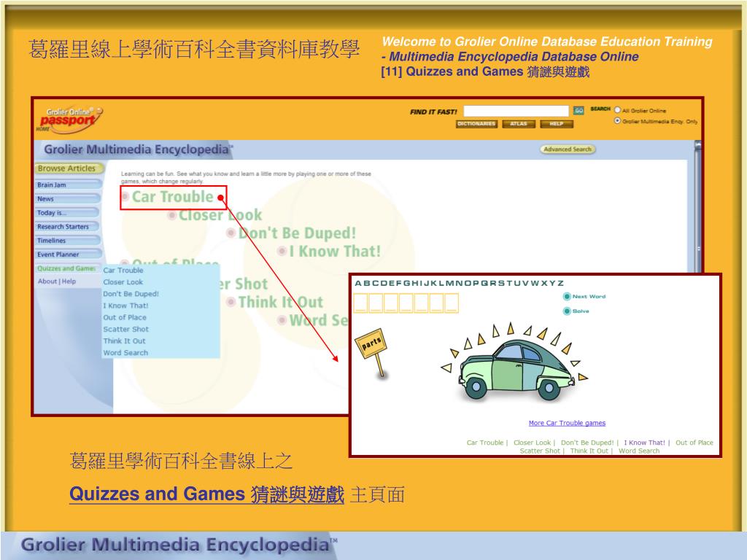Open the large Car Trouble game title
Image resolution: width=747 pixels, height=560 pixels.
[172, 197]
